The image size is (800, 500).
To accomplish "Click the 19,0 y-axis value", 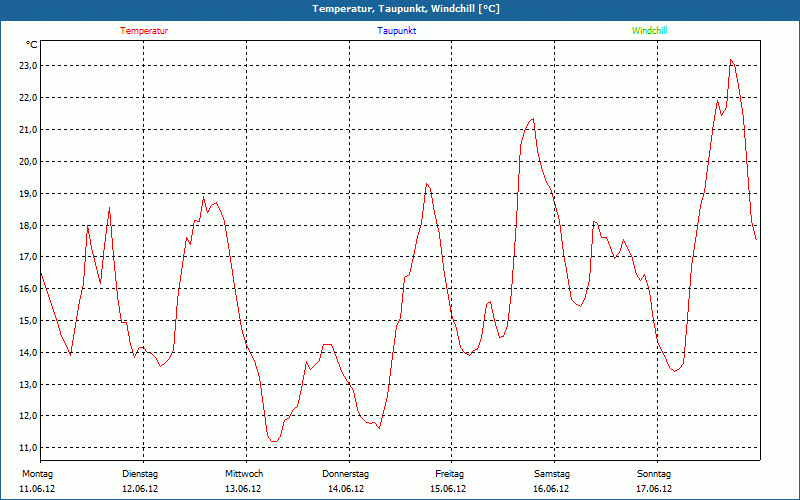I will 28,193.
